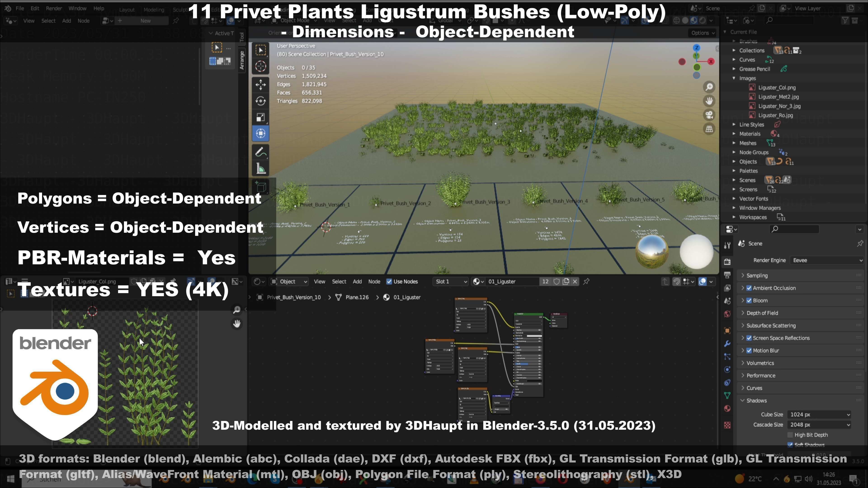Open the World properties tab icon
This screenshot has width=868, height=488.
pyautogui.click(x=727, y=314)
